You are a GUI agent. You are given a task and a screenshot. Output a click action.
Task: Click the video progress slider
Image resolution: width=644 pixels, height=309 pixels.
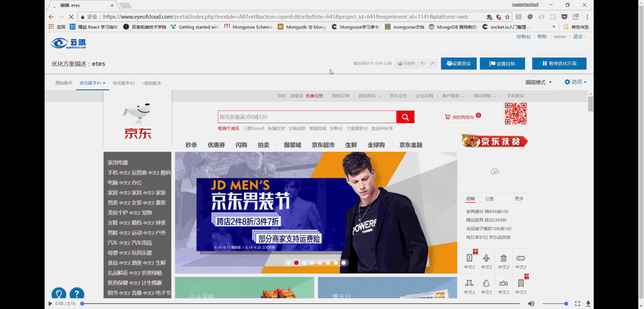301,304
